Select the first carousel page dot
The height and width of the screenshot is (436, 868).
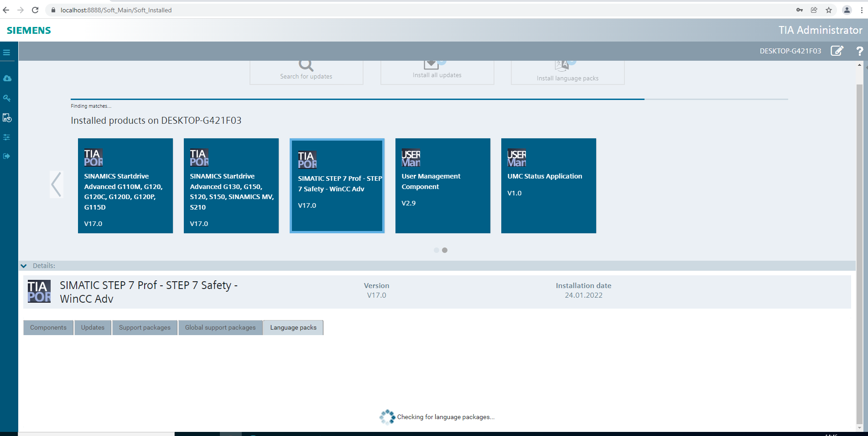pos(437,250)
